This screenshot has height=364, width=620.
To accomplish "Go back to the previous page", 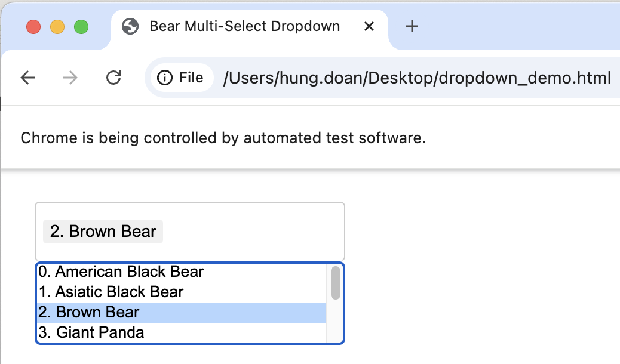I will point(27,78).
